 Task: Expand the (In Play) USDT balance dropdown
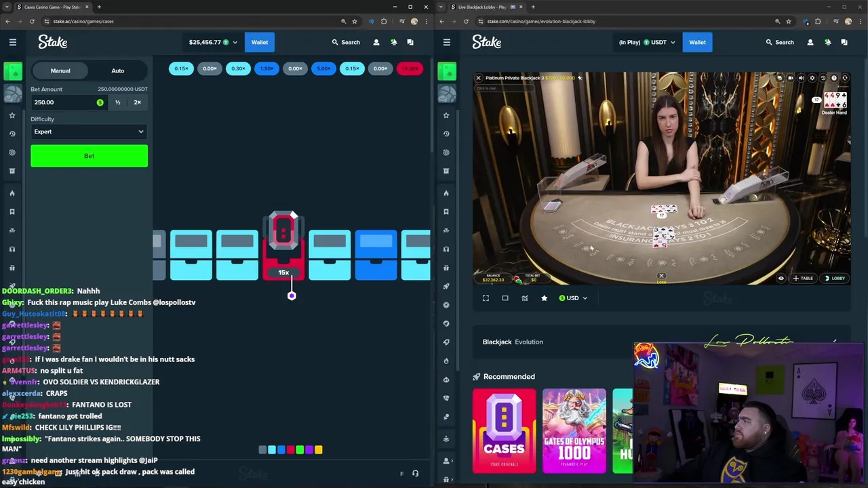(x=646, y=42)
